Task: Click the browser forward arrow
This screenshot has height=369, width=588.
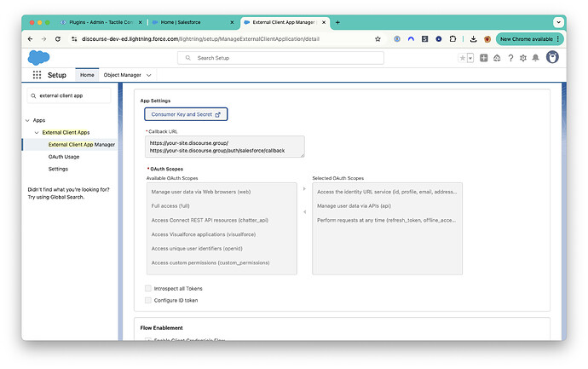Action: click(43, 39)
